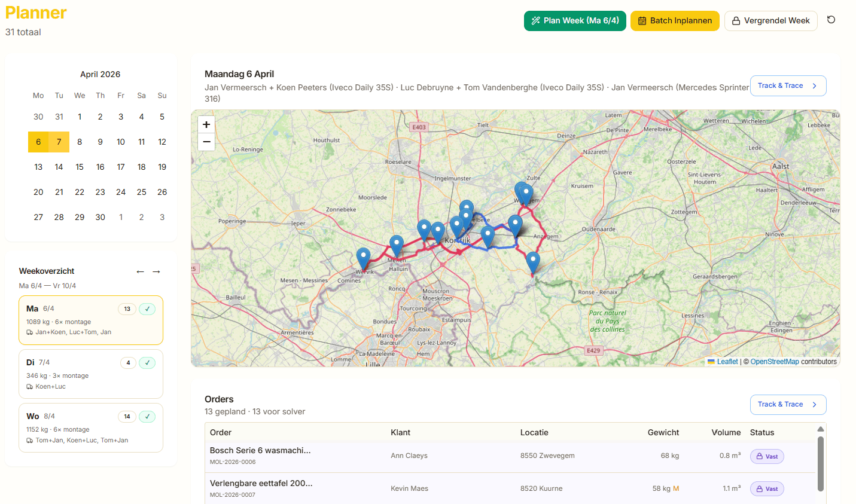Click the scrollbar beside the Orders table

(x=821, y=463)
